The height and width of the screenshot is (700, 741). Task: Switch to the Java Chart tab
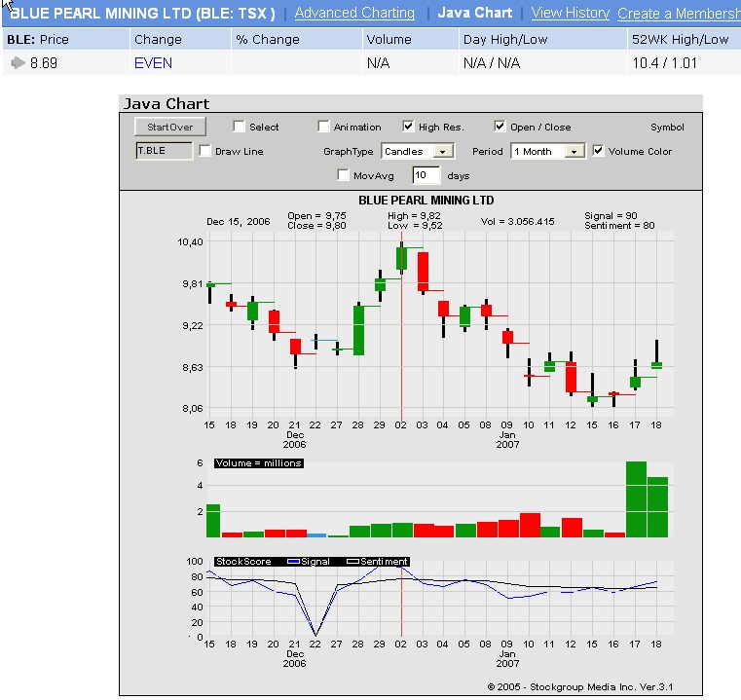tap(475, 13)
